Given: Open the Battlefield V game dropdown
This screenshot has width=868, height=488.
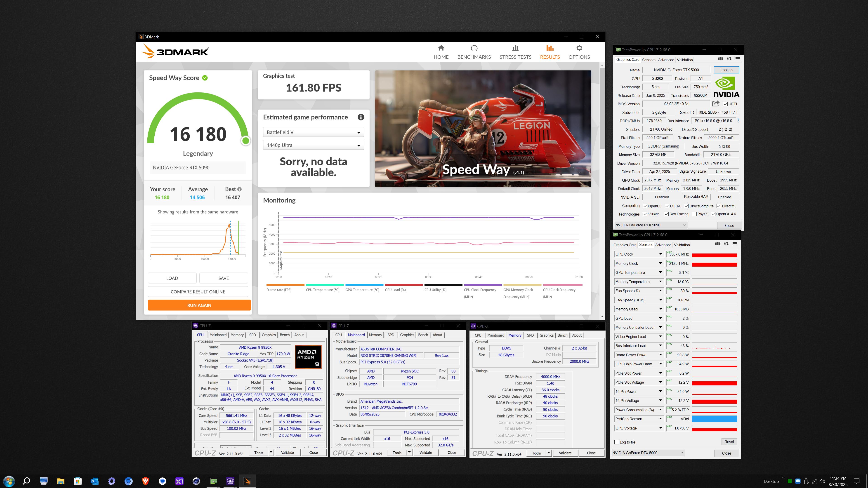Looking at the screenshot, I should (x=313, y=132).
